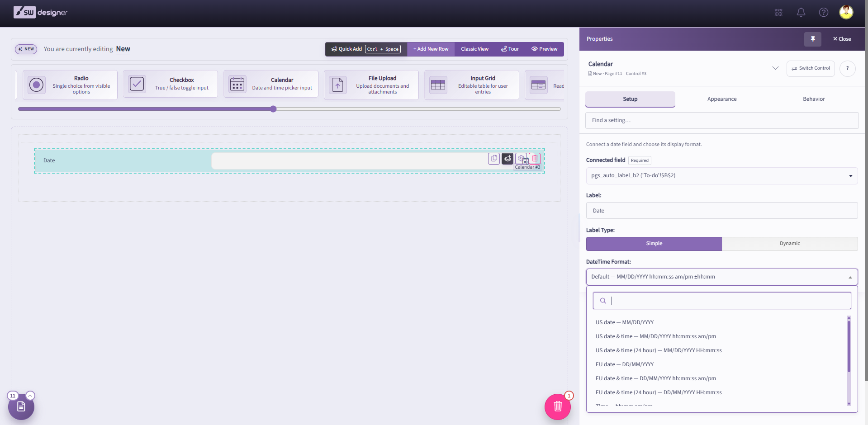This screenshot has width=868, height=425.
Task: Click Quick Add button
Action: tap(366, 49)
